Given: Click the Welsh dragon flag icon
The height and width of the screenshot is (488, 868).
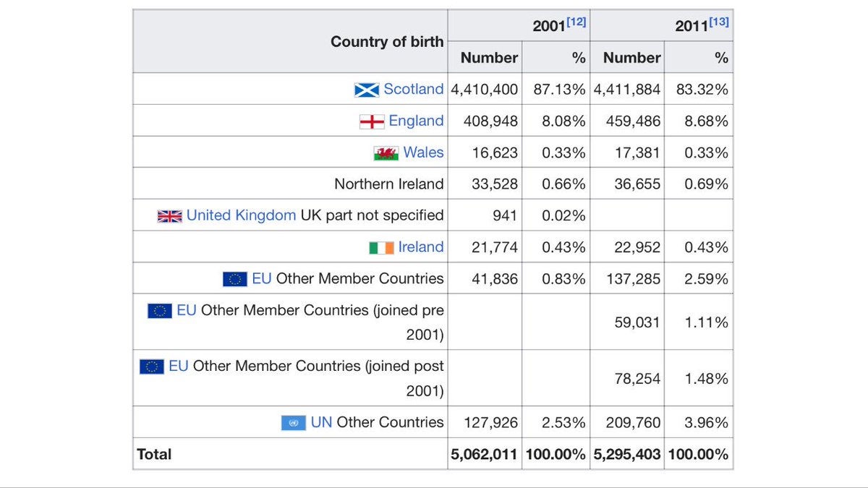Looking at the screenshot, I should pyautogui.click(x=386, y=153).
